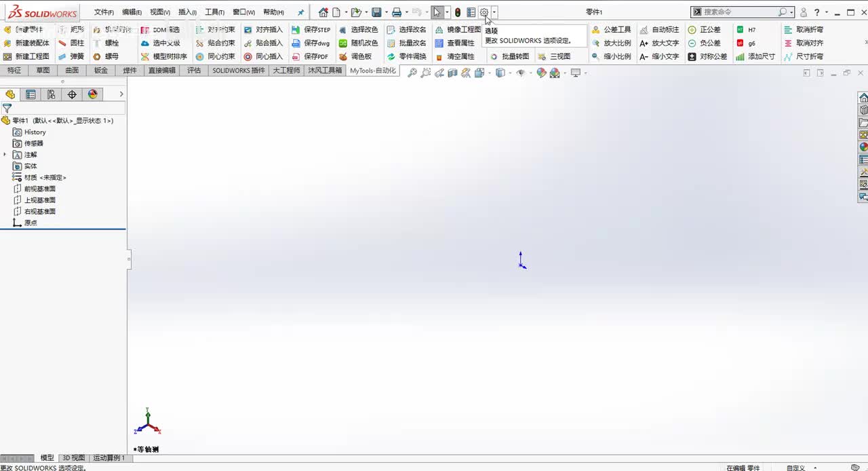Click the 新建装配体 tool
Image resolution: width=868 pixels, height=471 pixels.
(x=26, y=43)
